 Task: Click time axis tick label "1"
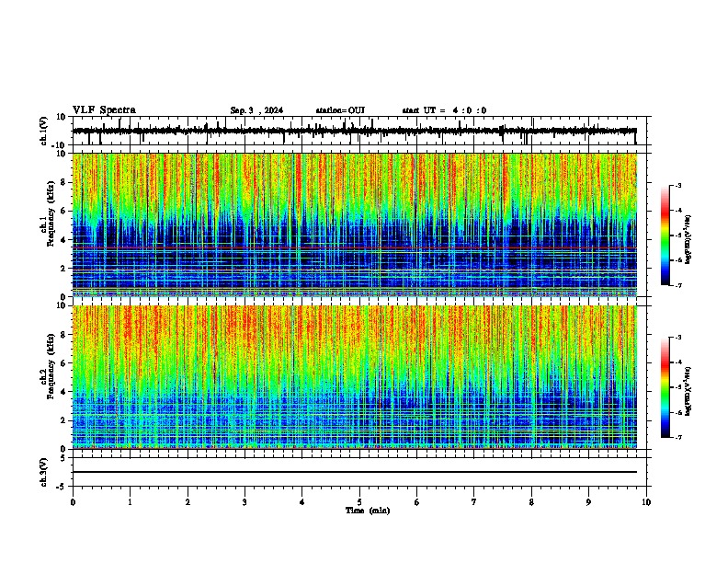[x=130, y=502]
